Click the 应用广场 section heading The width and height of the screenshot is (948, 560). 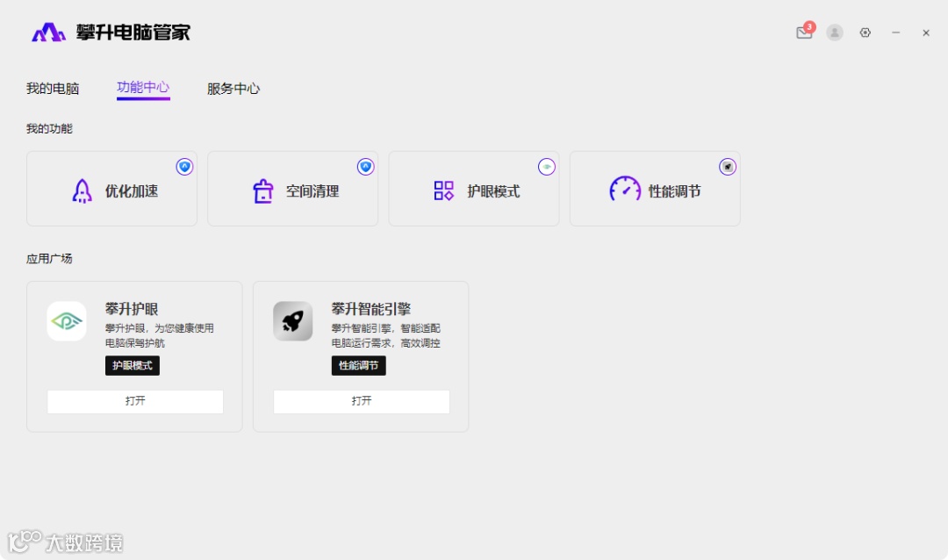pos(49,259)
